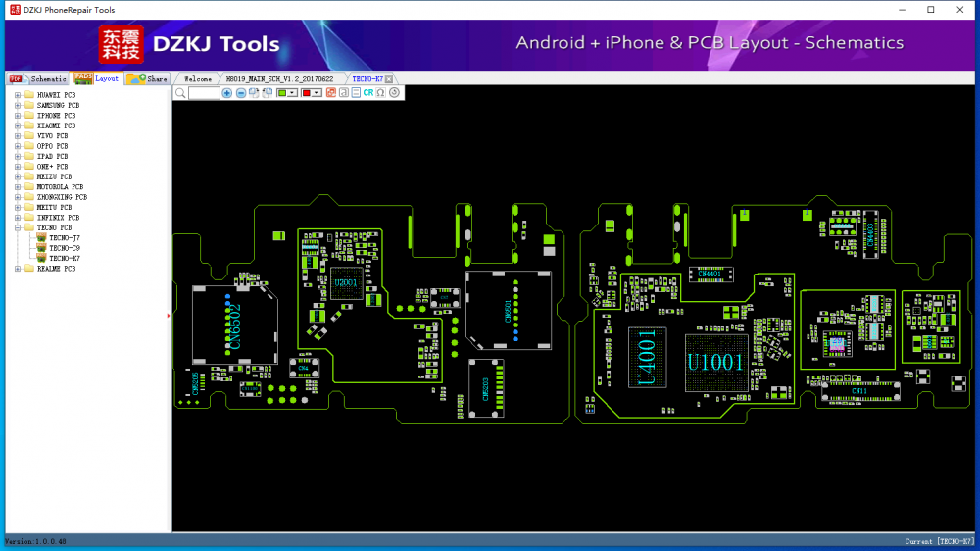This screenshot has height=551, width=980.
Task: Click the SAMSUNG PCB folder icon
Action: (28, 105)
